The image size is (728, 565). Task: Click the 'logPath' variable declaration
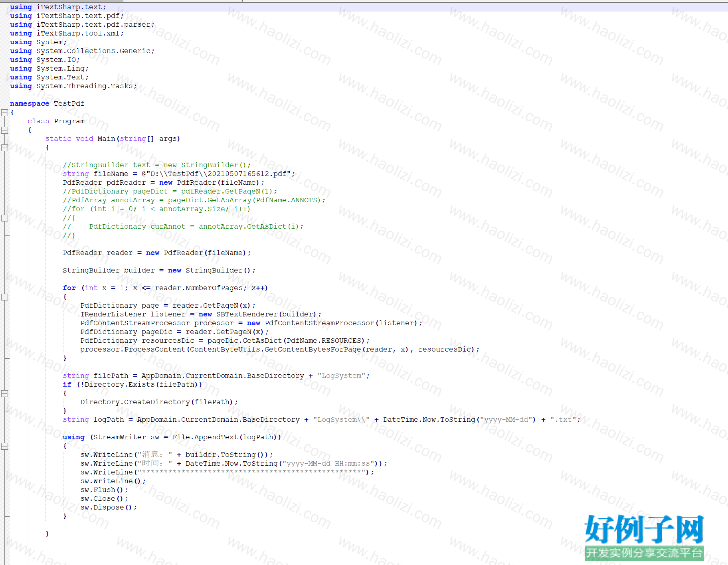pyautogui.click(x=109, y=420)
